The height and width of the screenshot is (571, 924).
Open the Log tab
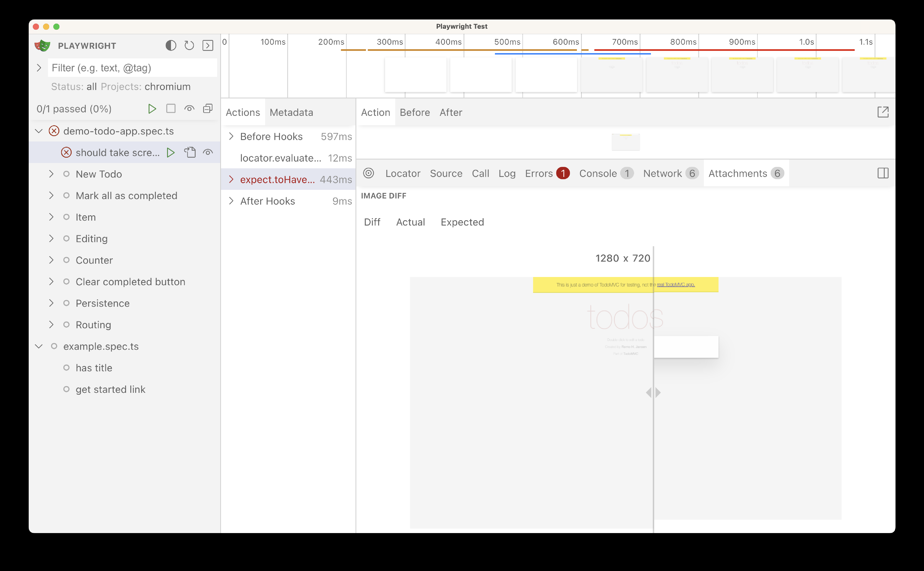coord(507,173)
